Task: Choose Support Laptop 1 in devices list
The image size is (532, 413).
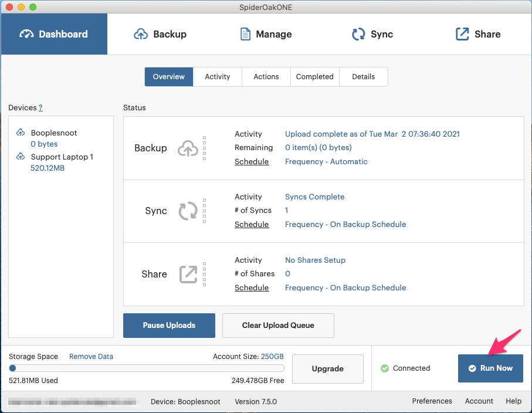Action: coord(62,157)
